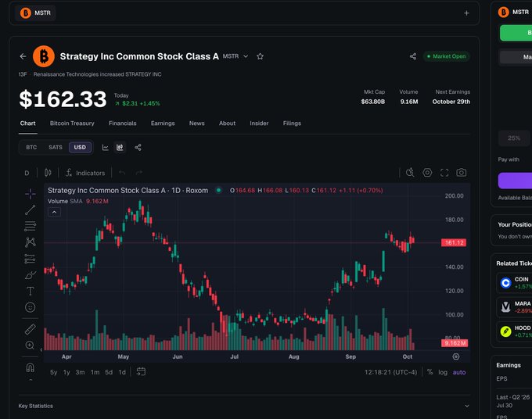
Task: Set chart range to 5y
Action: (x=54, y=372)
